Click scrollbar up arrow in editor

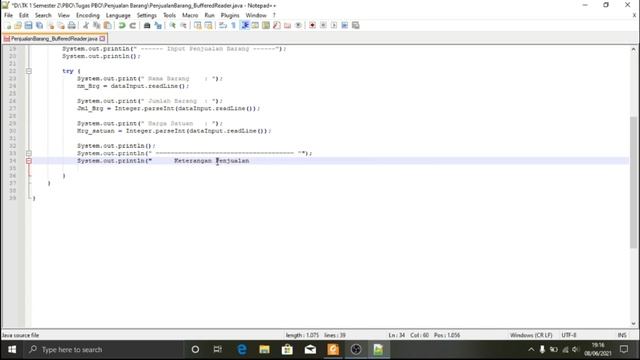[633, 49]
